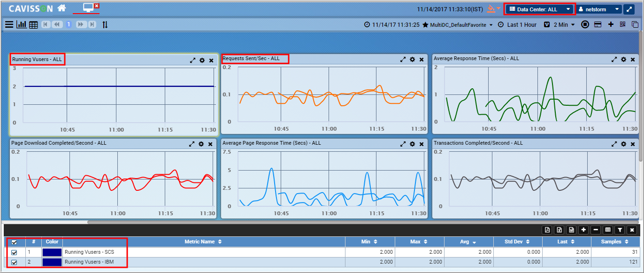Switch to tabular grid view icon
644x273 pixels.
[x=33, y=25]
